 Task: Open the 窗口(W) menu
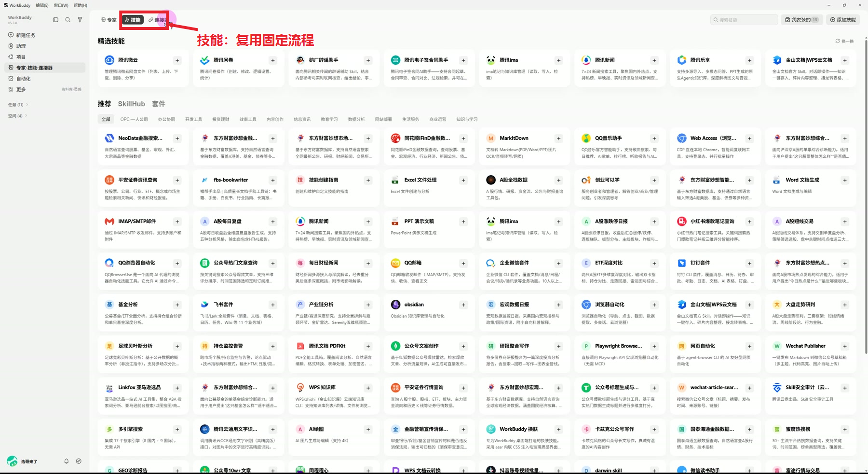click(61, 5)
